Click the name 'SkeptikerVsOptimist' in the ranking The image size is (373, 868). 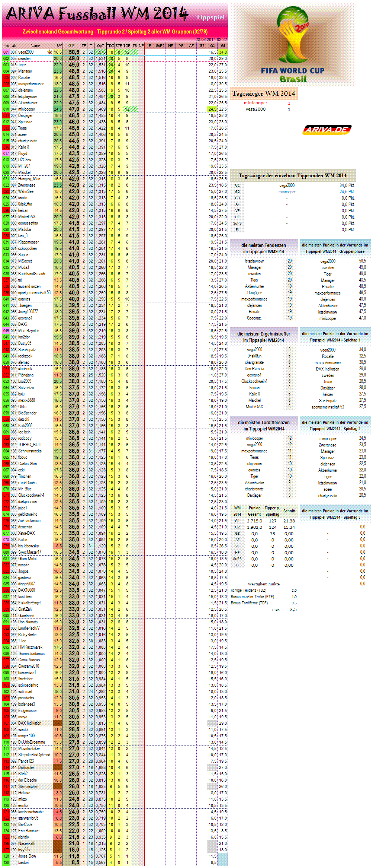tap(34, 755)
